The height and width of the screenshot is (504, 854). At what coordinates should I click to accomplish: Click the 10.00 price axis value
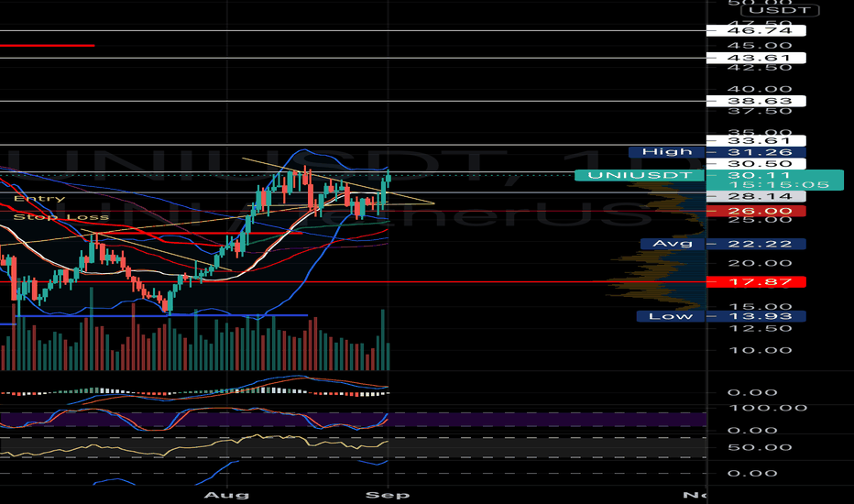pos(760,350)
